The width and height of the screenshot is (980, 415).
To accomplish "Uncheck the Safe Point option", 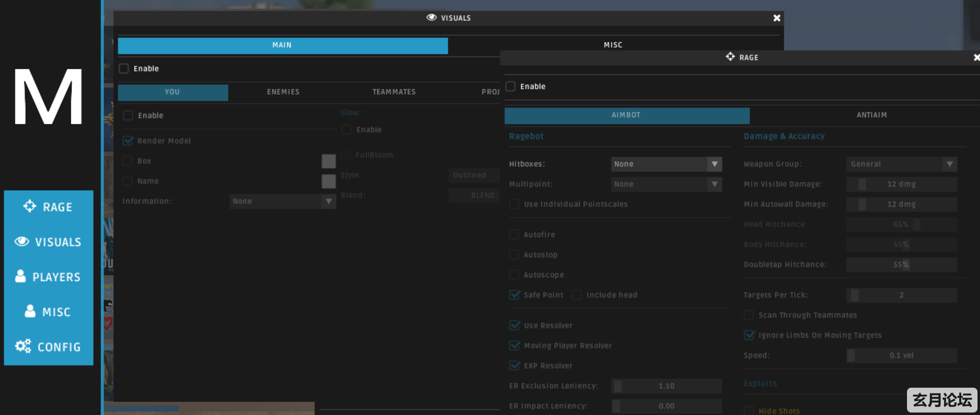I will [514, 295].
